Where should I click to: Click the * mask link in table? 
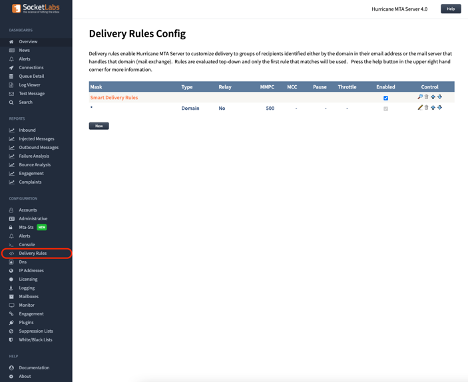pyautogui.click(x=91, y=108)
